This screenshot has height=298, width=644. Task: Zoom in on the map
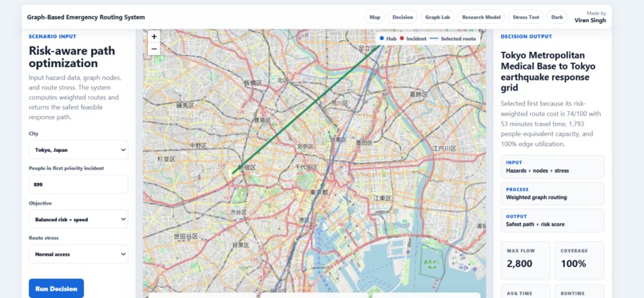pos(153,37)
